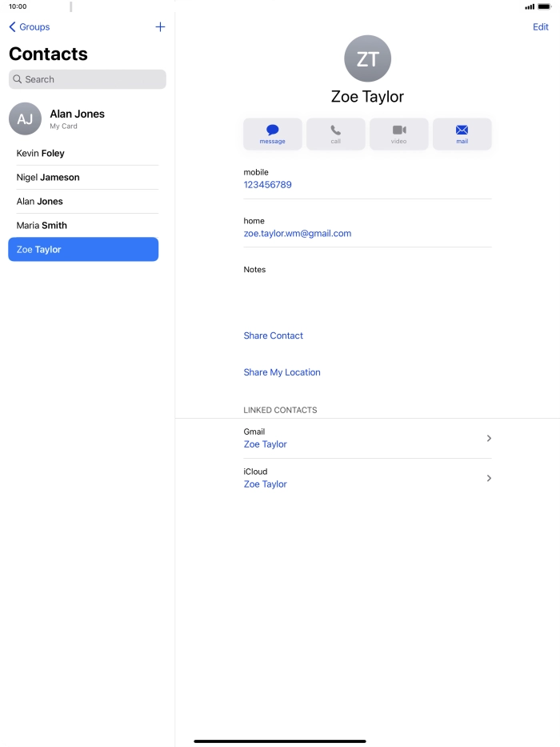Tap Share Contact link
560x747 pixels.
click(x=274, y=335)
